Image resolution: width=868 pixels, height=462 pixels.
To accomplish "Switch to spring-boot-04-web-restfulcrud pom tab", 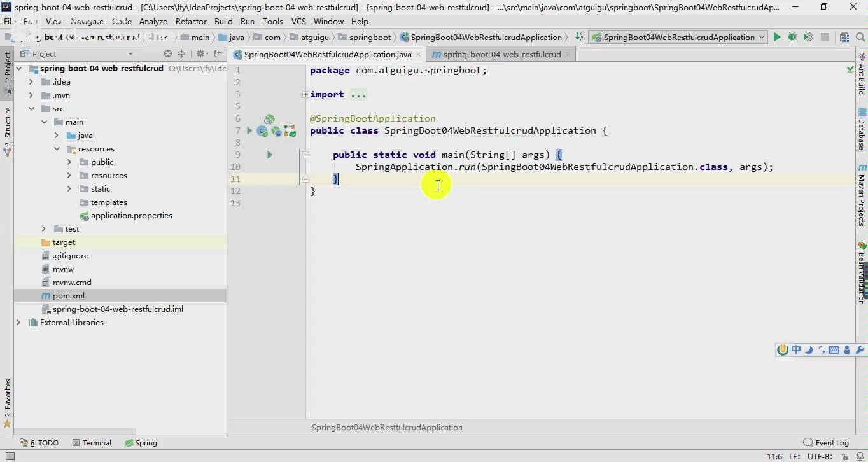I will (x=501, y=54).
